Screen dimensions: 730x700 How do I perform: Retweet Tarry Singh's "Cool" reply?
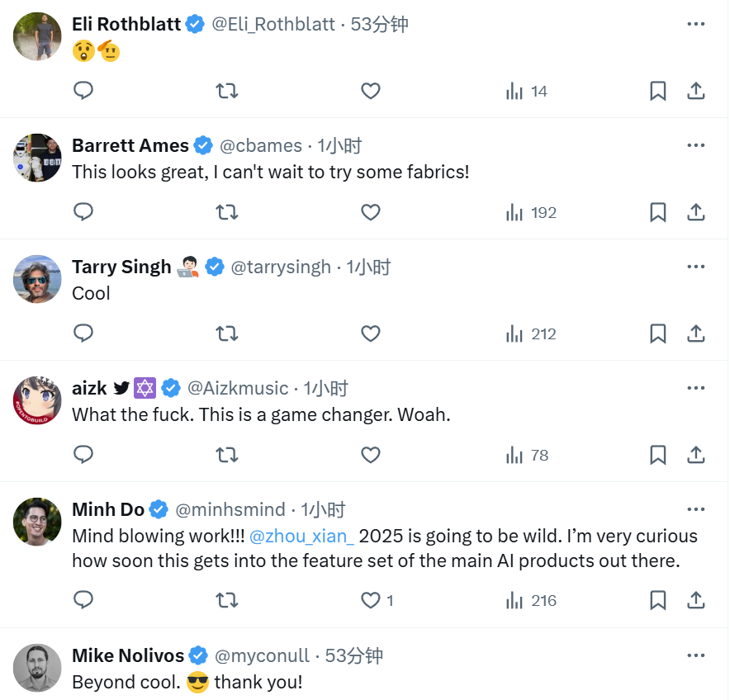point(227,333)
